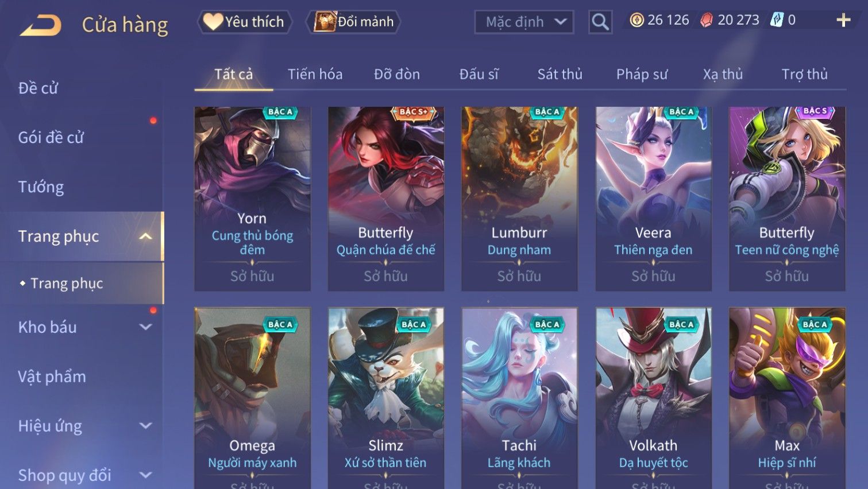Switch to the Sát thủ tab

[x=560, y=74]
